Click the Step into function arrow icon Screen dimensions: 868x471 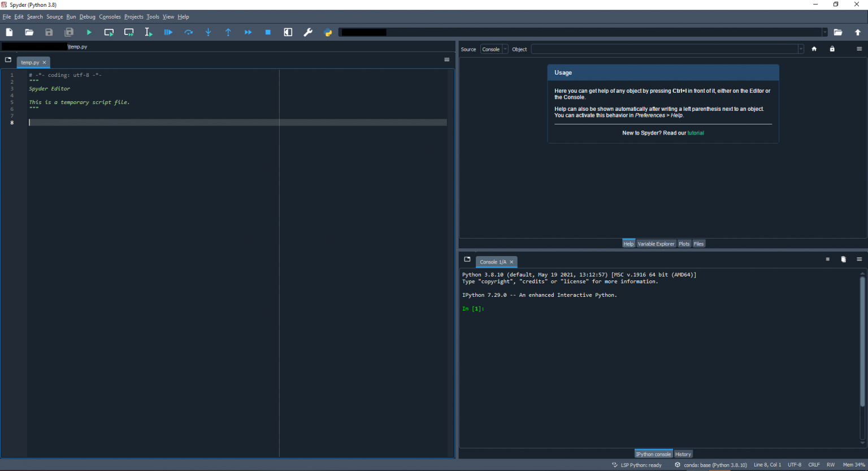point(209,32)
